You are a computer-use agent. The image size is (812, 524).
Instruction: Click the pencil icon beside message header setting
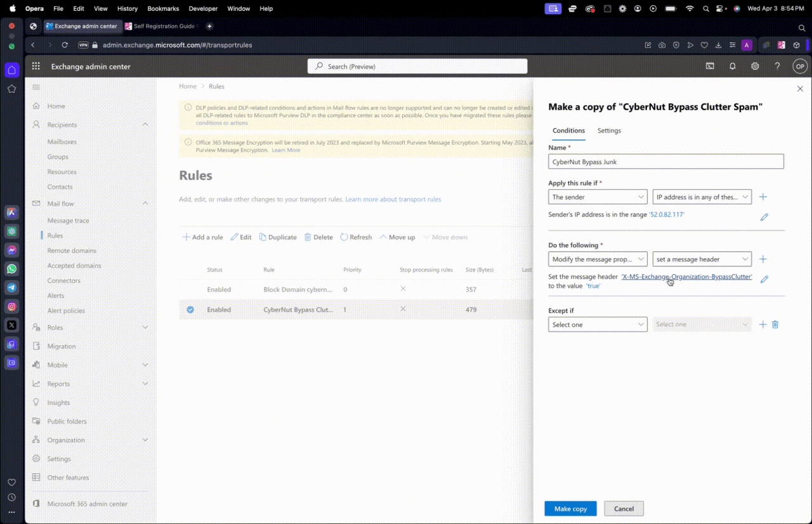click(764, 279)
